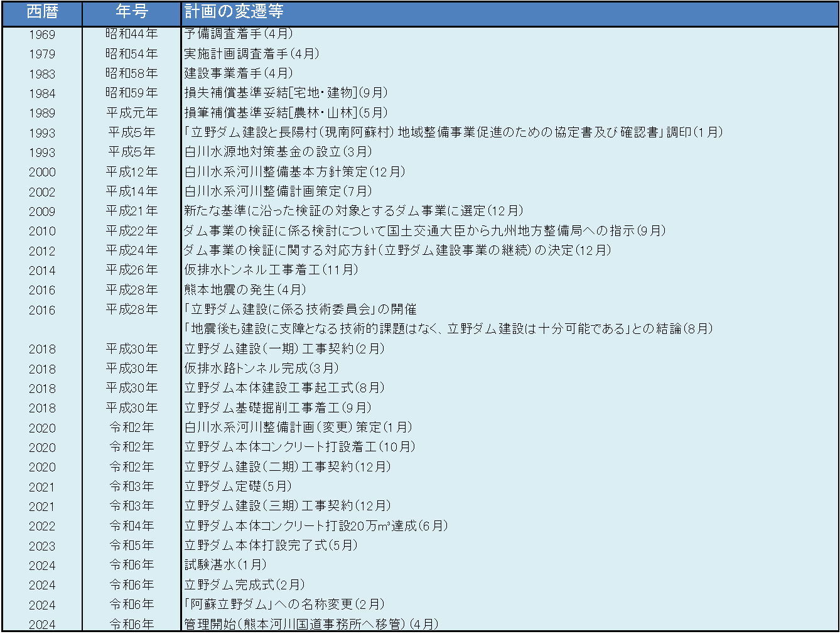Select the 立野ダム完成式(2月) entry
Image resolution: width=840 pixels, height=634 pixels.
[x=244, y=585]
